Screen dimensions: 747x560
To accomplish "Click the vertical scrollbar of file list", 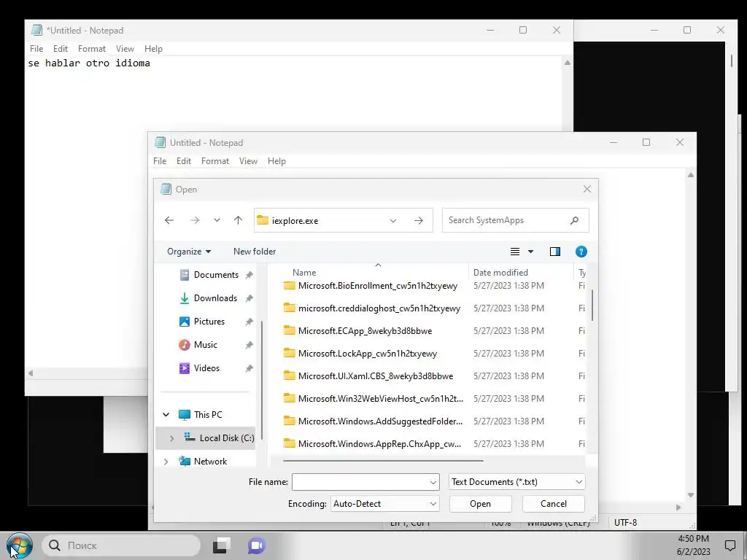I will [x=592, y=305].
